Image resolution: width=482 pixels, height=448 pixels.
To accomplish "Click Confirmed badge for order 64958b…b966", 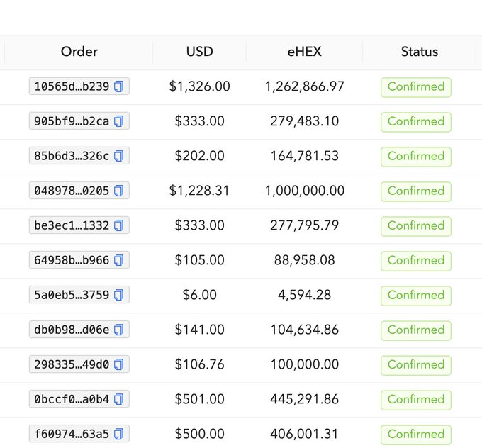I will (416, 261).
